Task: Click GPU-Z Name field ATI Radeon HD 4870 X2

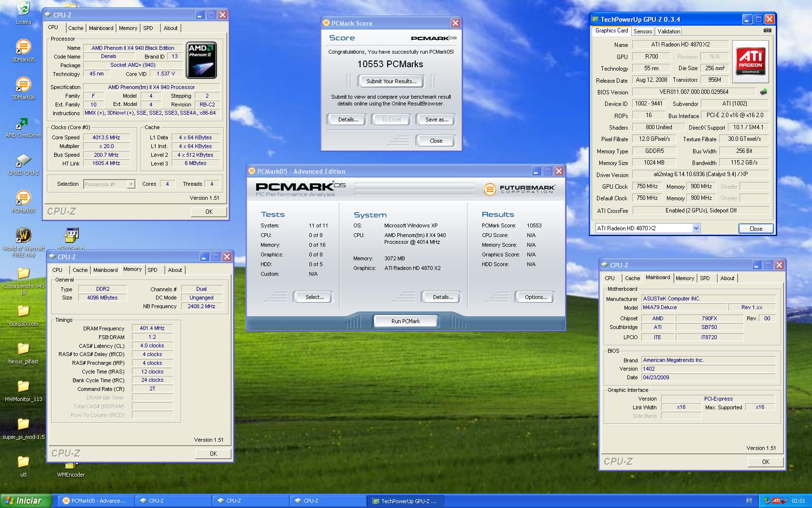Action: click(680, 44)
